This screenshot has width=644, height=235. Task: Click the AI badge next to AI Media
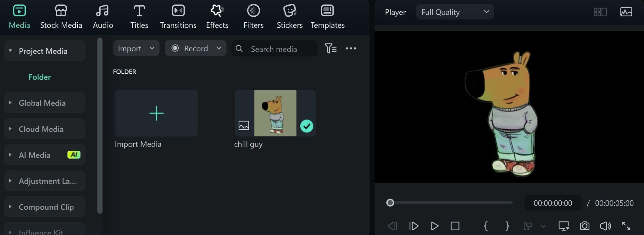(74, 155)
